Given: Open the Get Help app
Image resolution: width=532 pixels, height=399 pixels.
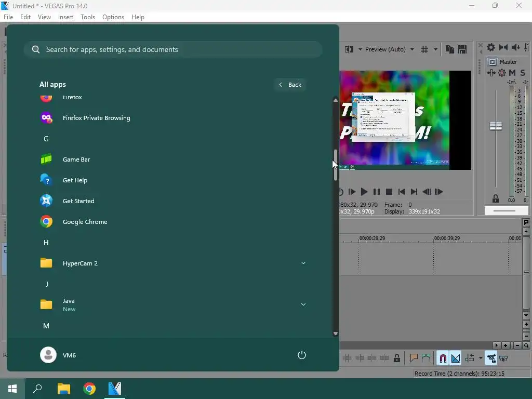Looking at the screenshot, I should tap(173, 180).
